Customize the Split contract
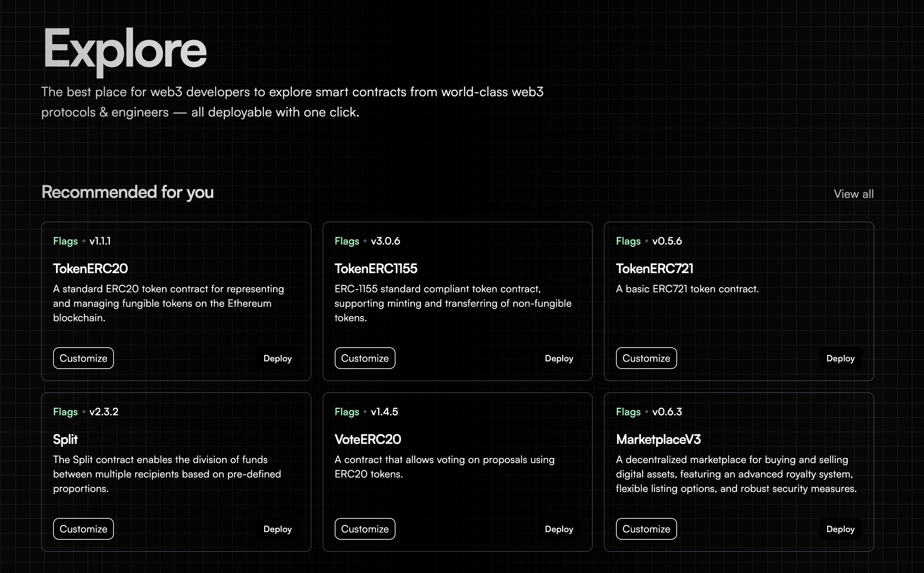Image resolution: width=924 pixels, height=573 pixels. [x=83, y=529]
